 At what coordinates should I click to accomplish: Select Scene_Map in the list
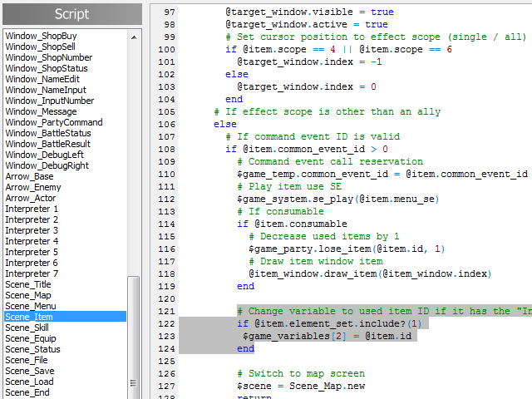pyautogui.click(x=28, y=295)
